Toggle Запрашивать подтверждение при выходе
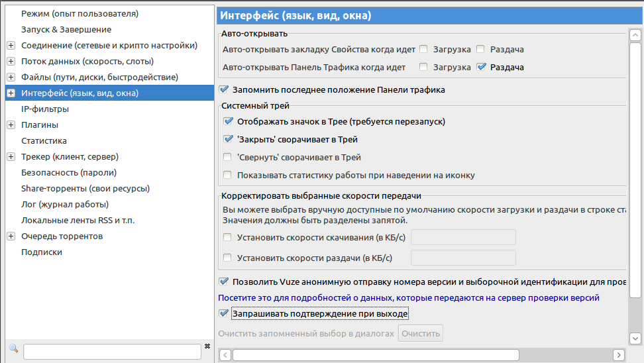 coord(224,314)
